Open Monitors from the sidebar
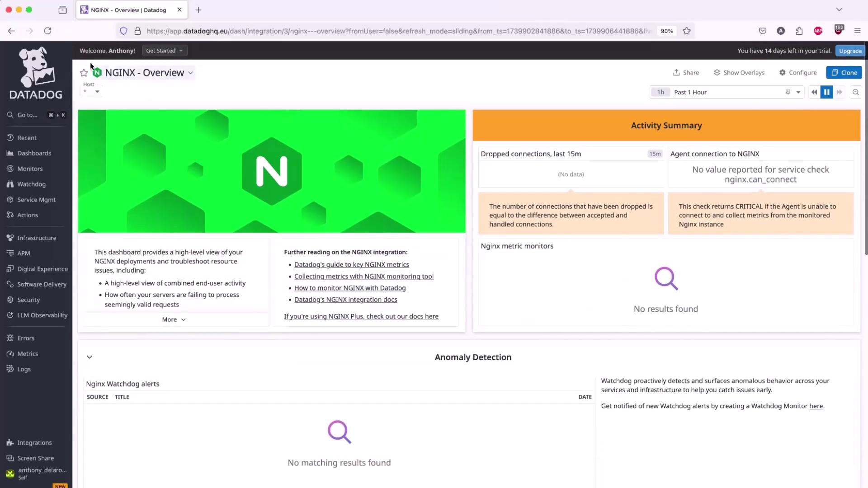The height and width of the screenshot is (488, 868). point(30,169)
